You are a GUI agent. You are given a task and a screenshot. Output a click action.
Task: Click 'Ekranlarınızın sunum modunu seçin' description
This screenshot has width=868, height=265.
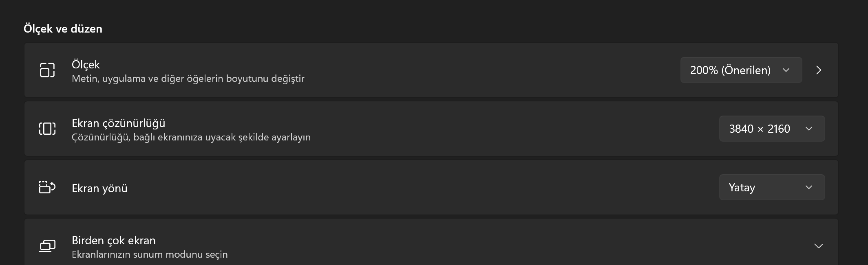[x=150, y=254]
